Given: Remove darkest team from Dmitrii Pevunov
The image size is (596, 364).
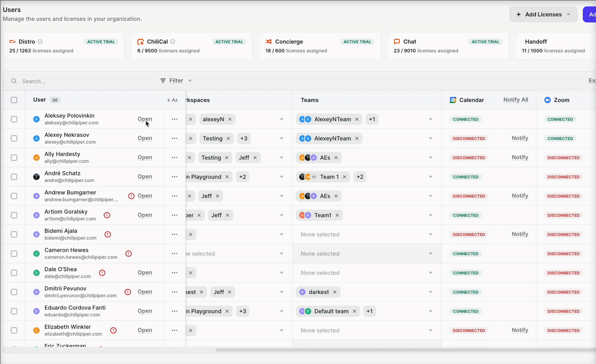Looking at the screenshot, I should point(335,292).
